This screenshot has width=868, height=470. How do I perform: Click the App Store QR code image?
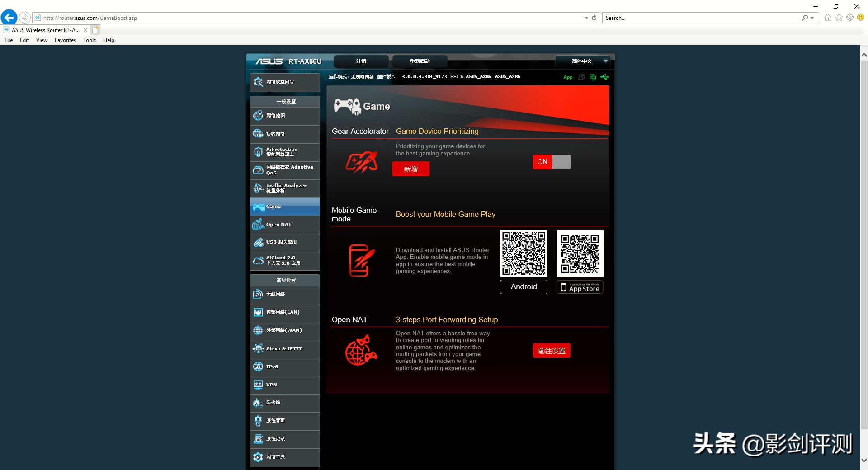point(580,254)
